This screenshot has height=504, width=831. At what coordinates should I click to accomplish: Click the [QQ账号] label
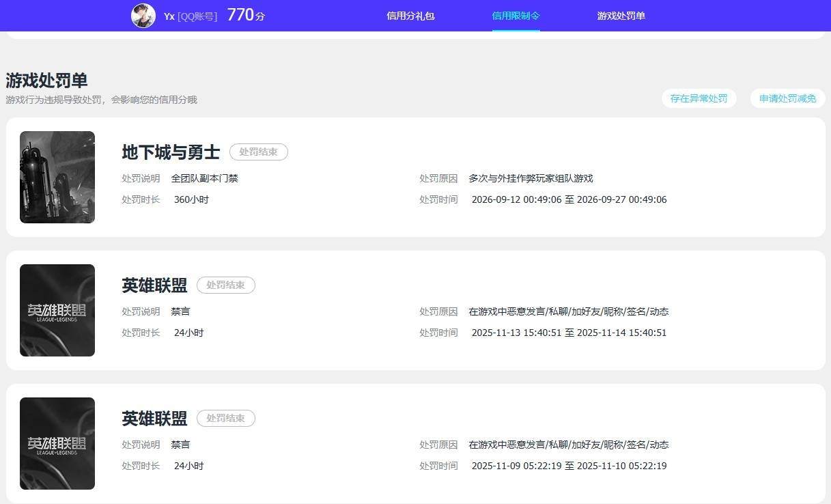197,16
